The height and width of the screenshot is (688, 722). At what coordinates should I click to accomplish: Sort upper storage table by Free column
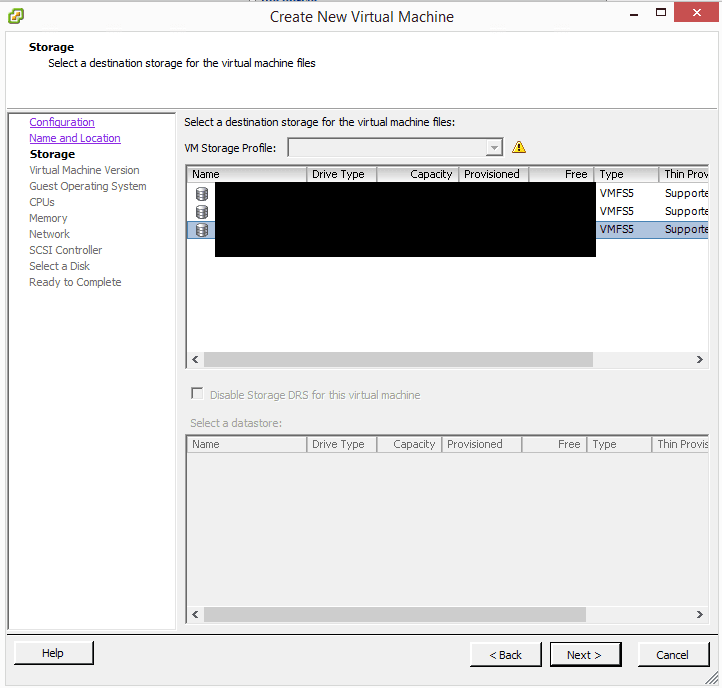tap(561, 174)
